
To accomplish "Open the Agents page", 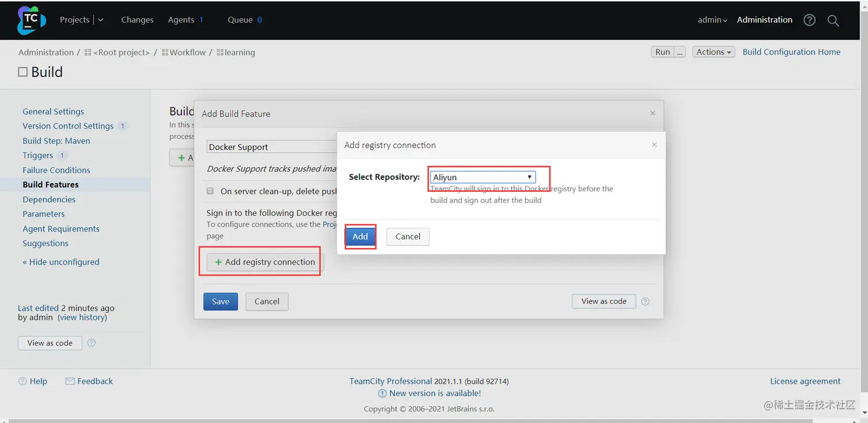I will 181,20.
